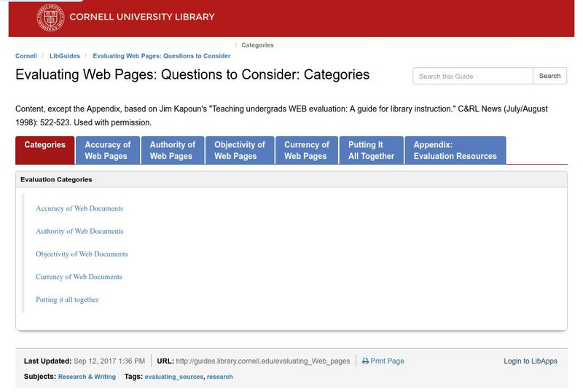This screenshot has height=392, width=583.
Task: Select the Categories tab
Action: coord(45,150)
